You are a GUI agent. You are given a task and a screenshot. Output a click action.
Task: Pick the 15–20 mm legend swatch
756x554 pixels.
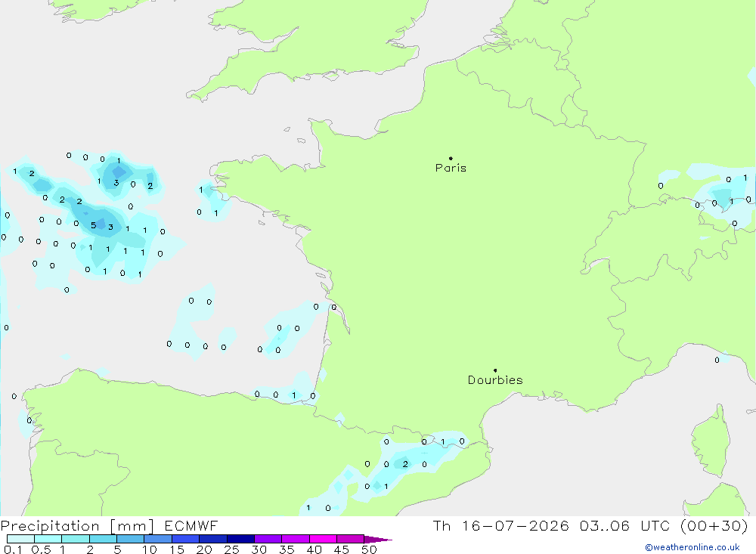[185, 539]
